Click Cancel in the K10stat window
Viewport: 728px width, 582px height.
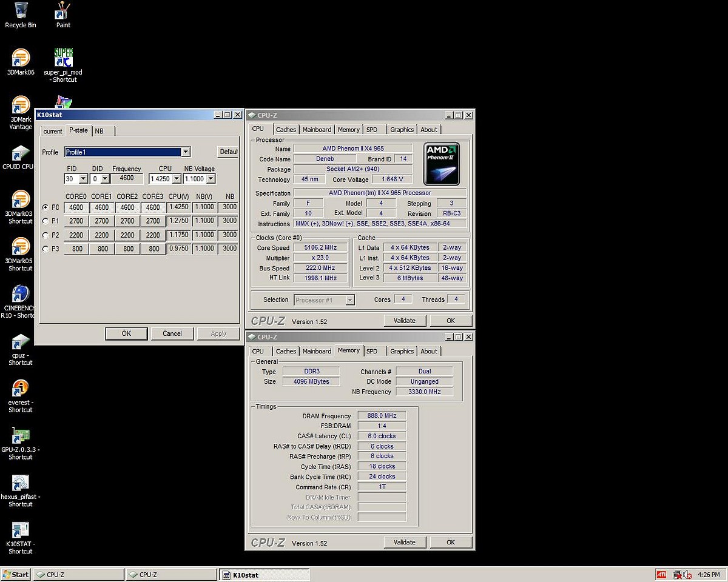coord(172,333)
